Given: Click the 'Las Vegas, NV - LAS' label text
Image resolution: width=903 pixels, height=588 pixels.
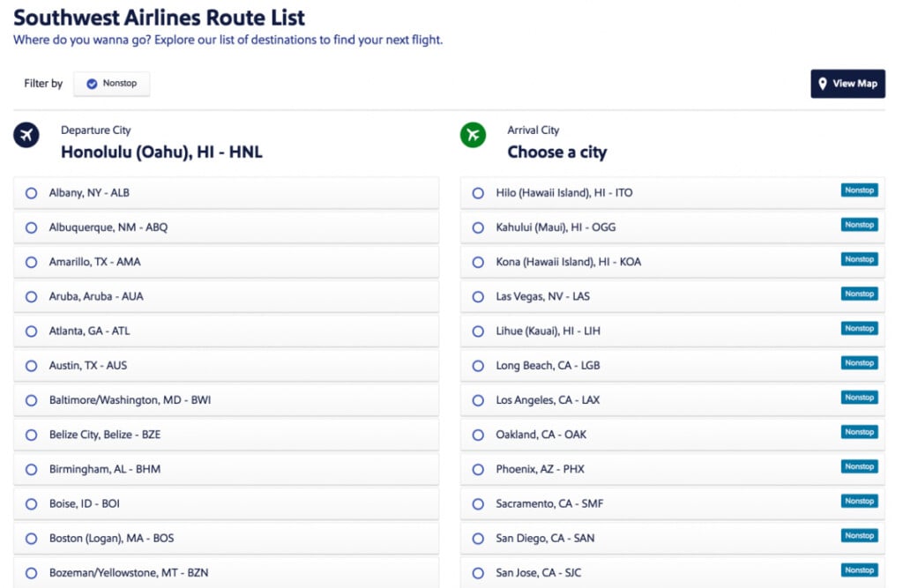Looking at the screenshot, I should point(542,296).
